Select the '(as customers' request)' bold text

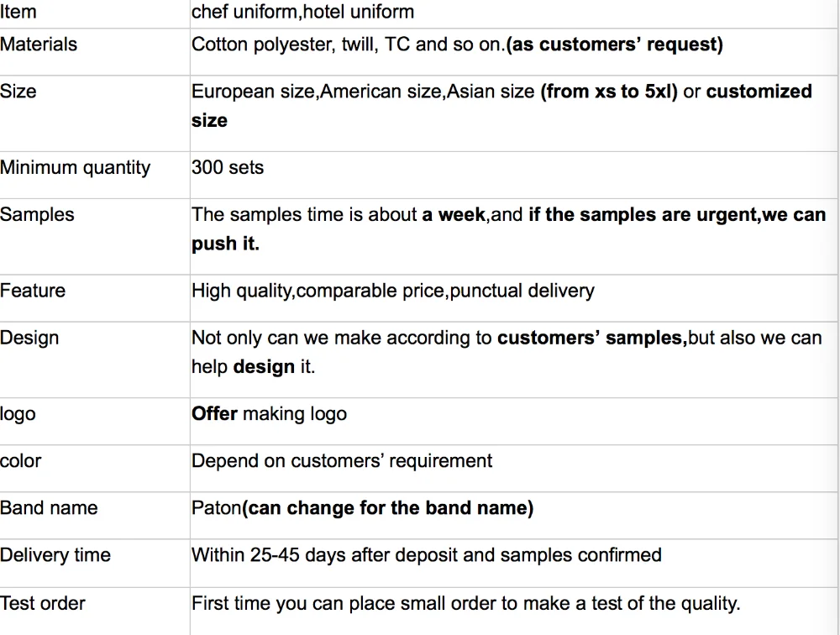coord(615,45)
